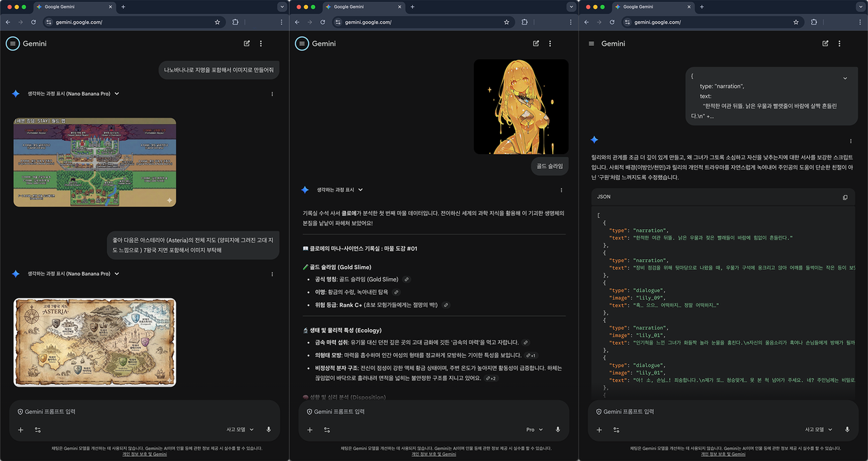This screenshot has height=461, width=868.
Task: Click the plus upload icon in the left prompt box
Action: [x=20, y=429]
